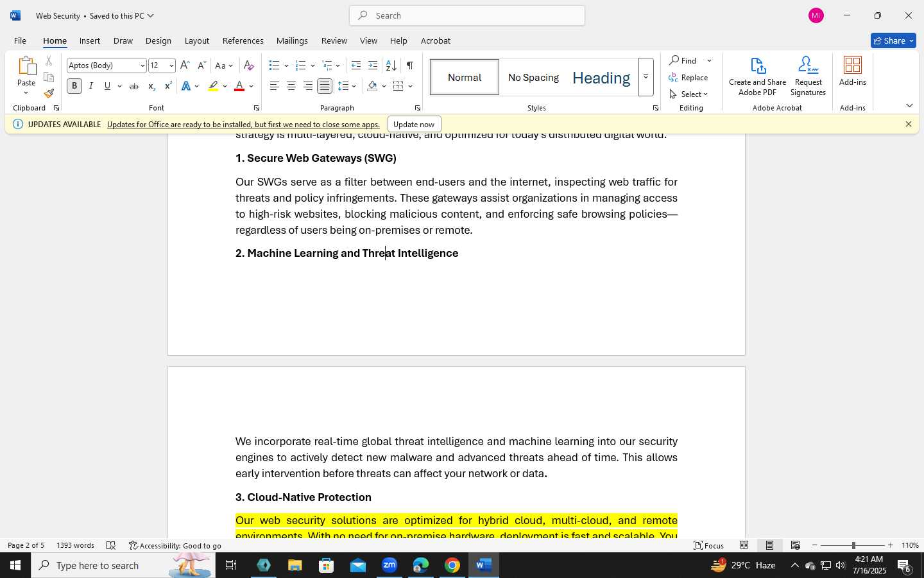The image size is (924, 578).
Task: Apply superscript formatting
Action: (168, 86)
